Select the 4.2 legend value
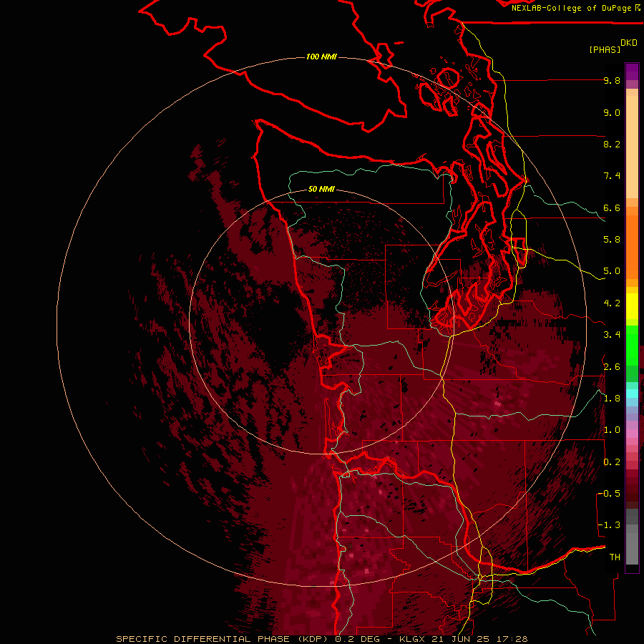644x644 pixels. (612, 303)
